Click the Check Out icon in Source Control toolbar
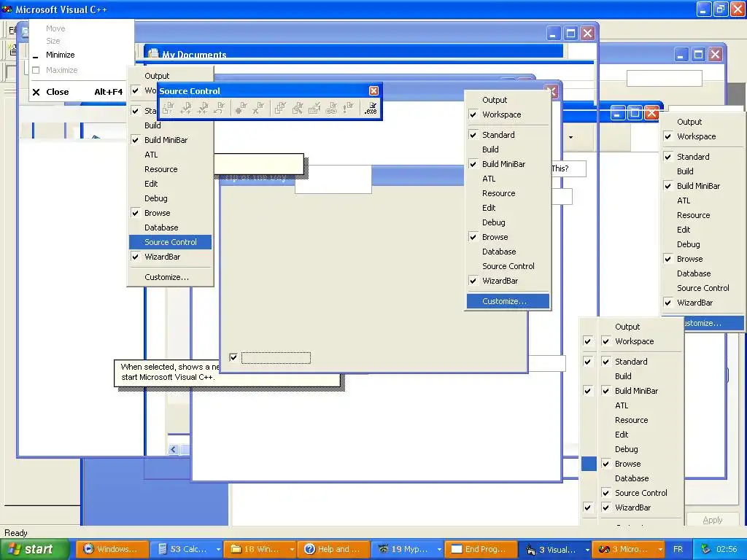This screenshot has height=560, width=747. pyautogui.click(x=186, y=108)
